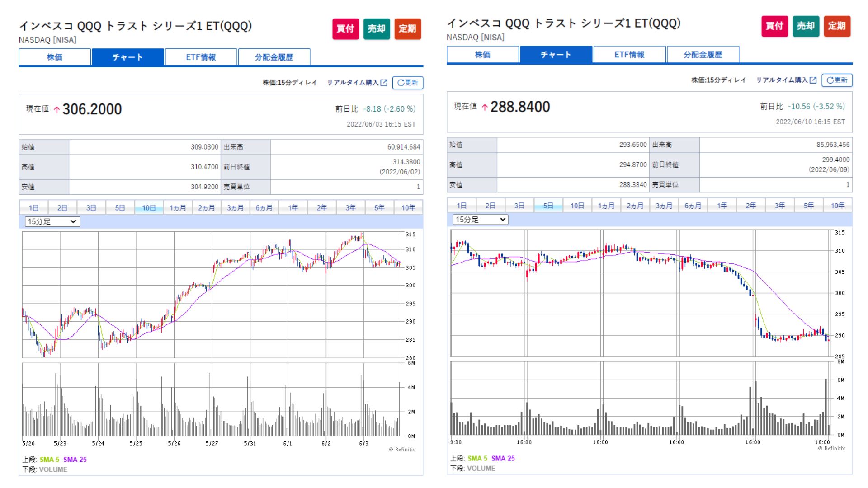This screenshot has width=868, height=488.
Task: Select 10日 range in right chart
Action: [x=577, y=206]
